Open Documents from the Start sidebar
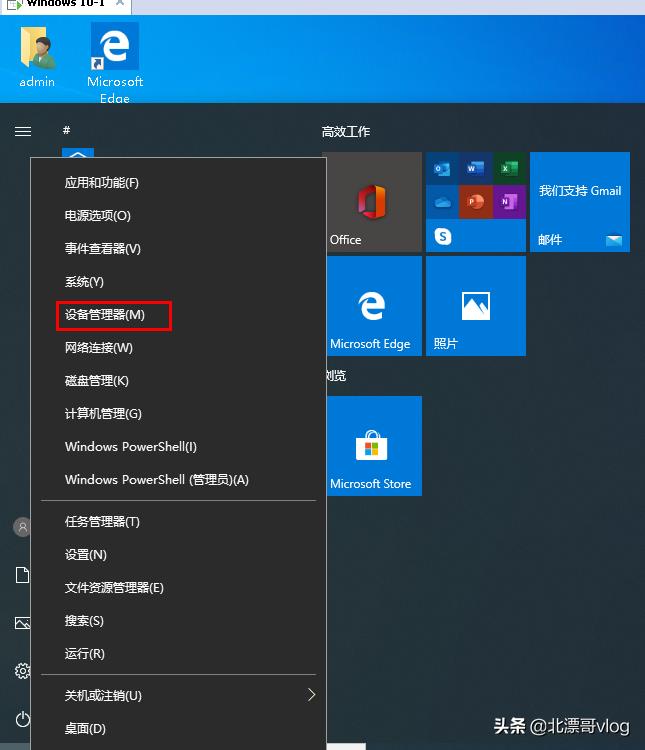The height and width of the screenshot is (750, 645). [x=22, y=575]
